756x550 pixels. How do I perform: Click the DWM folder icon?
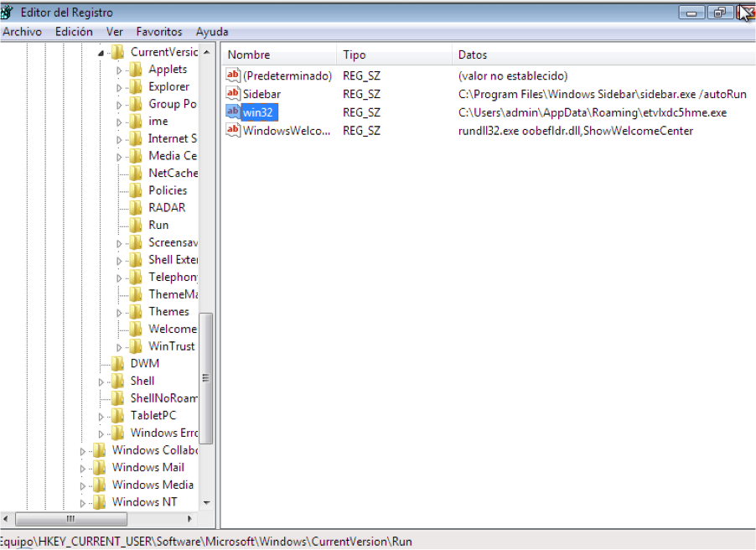117,364
